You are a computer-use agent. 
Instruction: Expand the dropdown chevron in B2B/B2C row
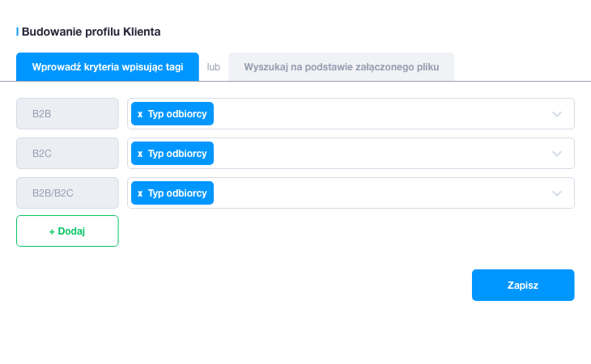point(557,193)
